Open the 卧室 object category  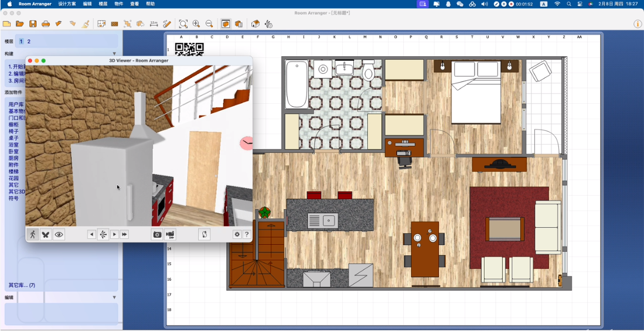click(13, 151)
